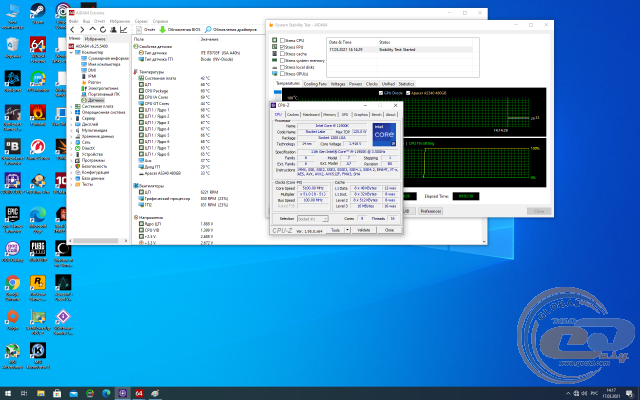Open File Explorer from the taskbar
Image resolution: width=640 pixels, height=400 pixels.
pos(41,393)
